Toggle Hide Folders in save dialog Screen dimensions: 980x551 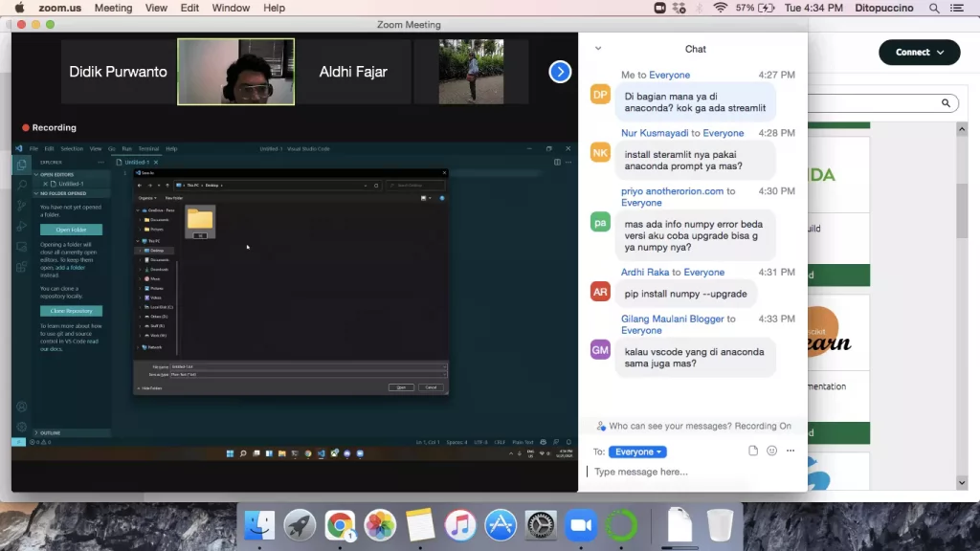coord(149,388)
